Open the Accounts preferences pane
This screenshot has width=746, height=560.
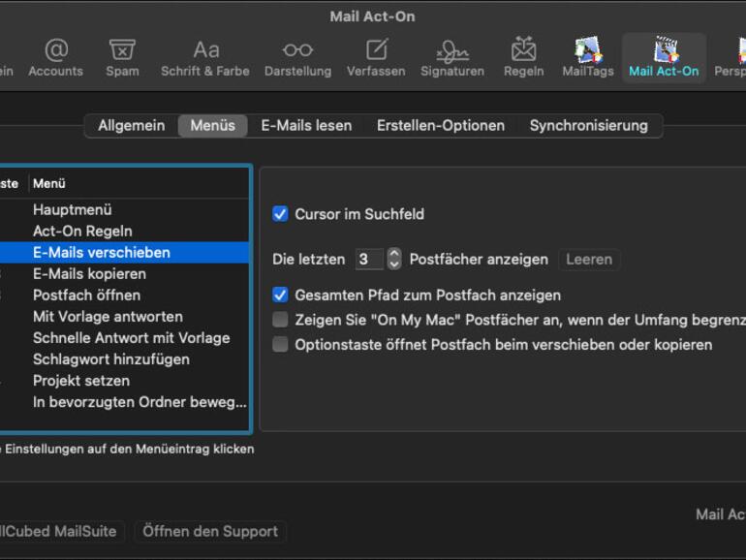(x=55, y=57)
